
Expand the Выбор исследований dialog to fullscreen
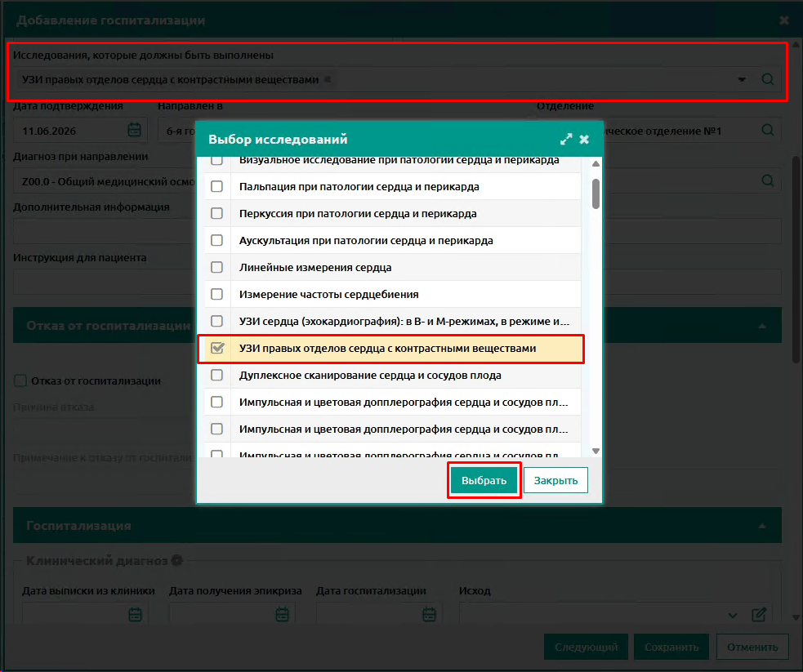point(565,139)
